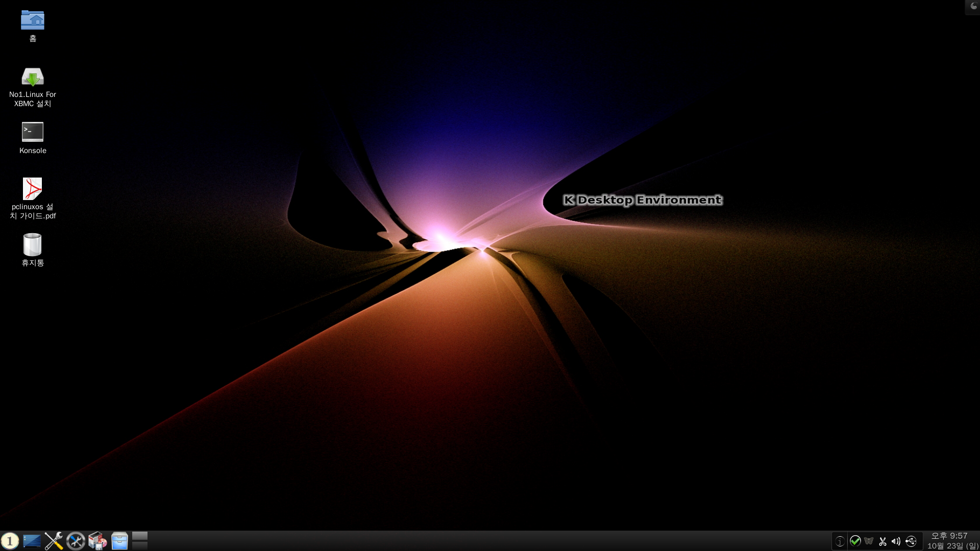Image resolution: width=980 pixels, height=551 pixels.
Task: Open the application launcher menu button
Action: 10,541
